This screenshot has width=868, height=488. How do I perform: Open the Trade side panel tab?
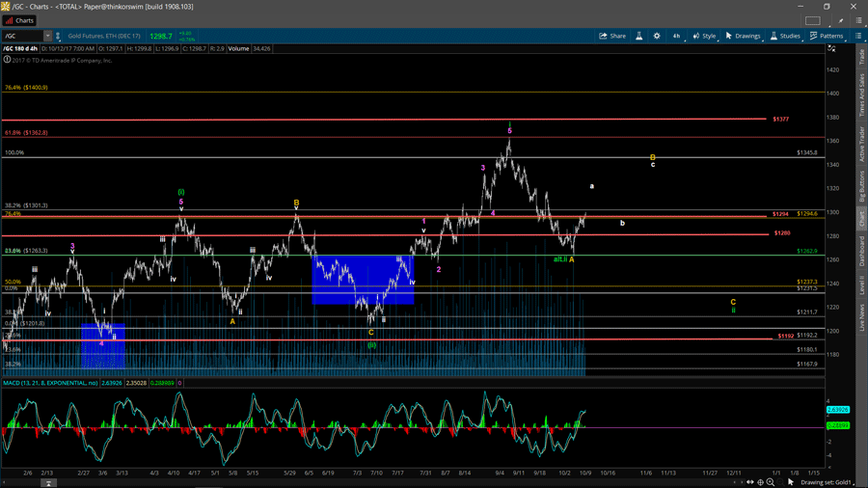861,57
